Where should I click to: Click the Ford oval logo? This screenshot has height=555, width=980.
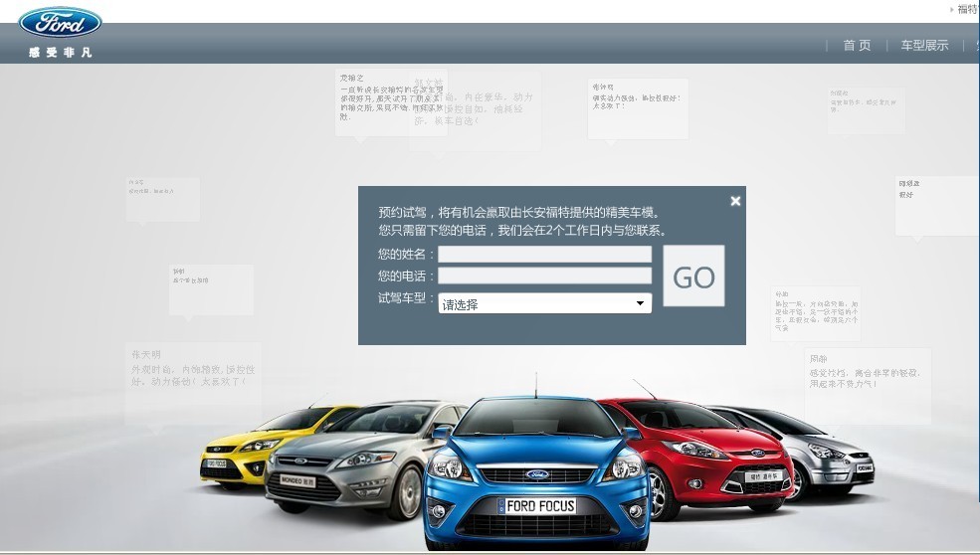pos(60,23)
